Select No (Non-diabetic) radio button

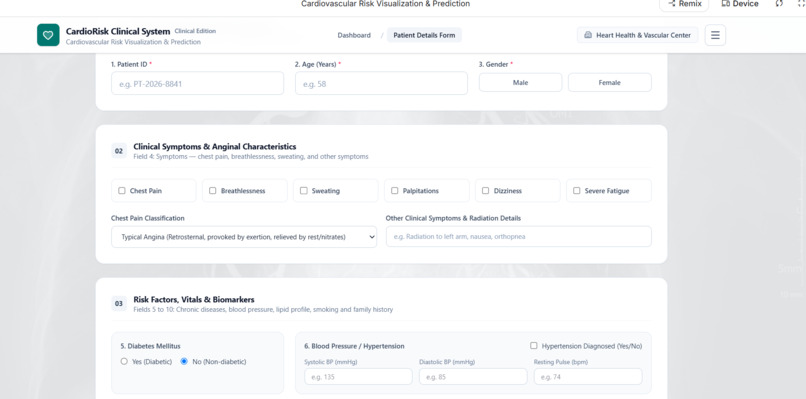(x=184, y=361)
